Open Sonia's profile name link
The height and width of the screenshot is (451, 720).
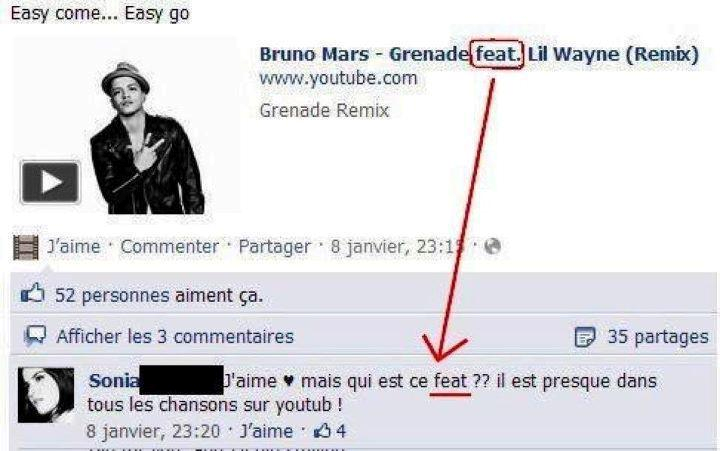point(113,381)
